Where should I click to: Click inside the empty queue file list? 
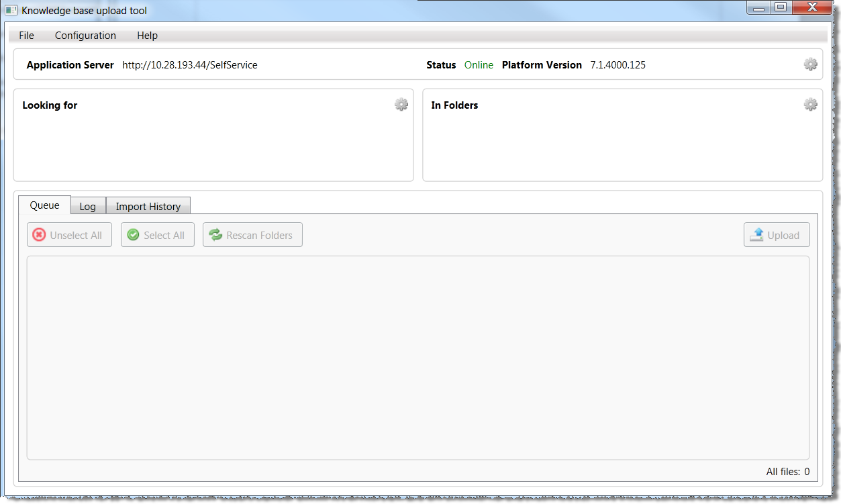coord(417,357)
